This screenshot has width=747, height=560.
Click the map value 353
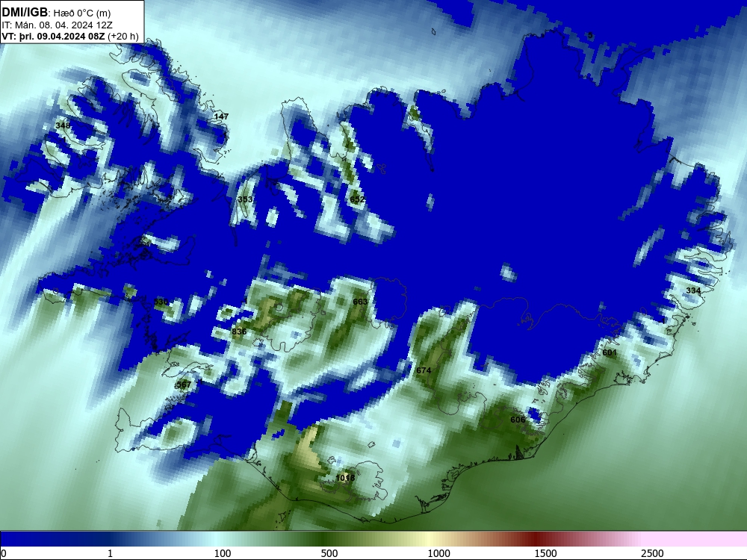(245, 199)
